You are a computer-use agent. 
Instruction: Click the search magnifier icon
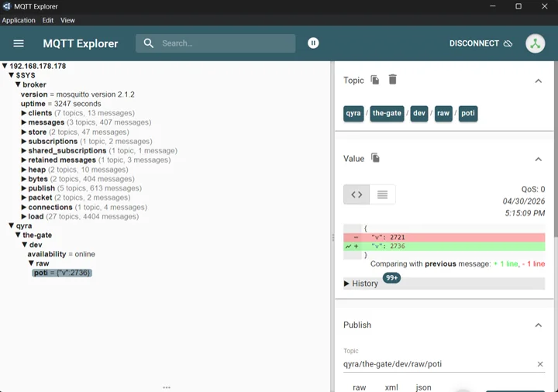[x=148, y=43]
